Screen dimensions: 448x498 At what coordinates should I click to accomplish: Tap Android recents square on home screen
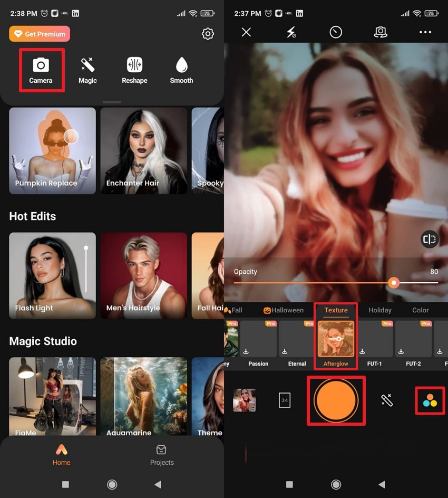pyautogui.click(x=66, y=484)
